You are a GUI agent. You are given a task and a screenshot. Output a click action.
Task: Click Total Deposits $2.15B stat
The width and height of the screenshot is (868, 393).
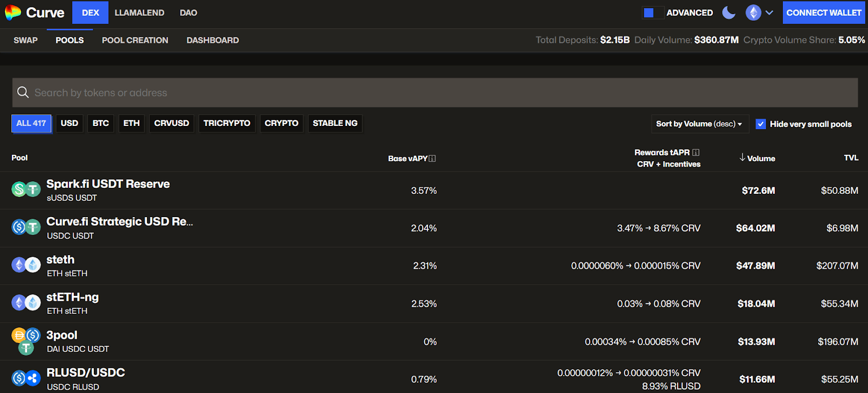coord(583,40)
